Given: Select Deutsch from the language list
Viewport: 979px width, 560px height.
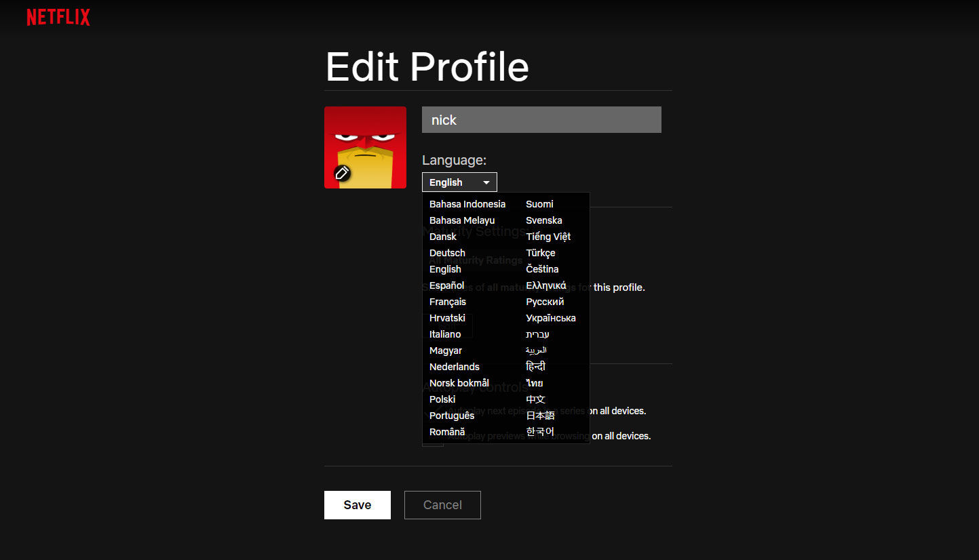Looking at the screenshot, I should click(447, 252).
